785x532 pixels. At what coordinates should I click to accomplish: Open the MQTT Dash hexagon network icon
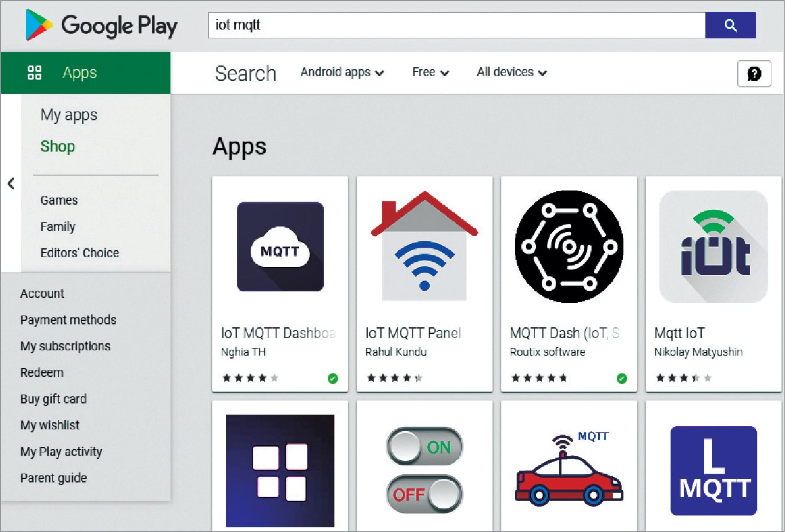pyautogui.click(x=569, y=247)
